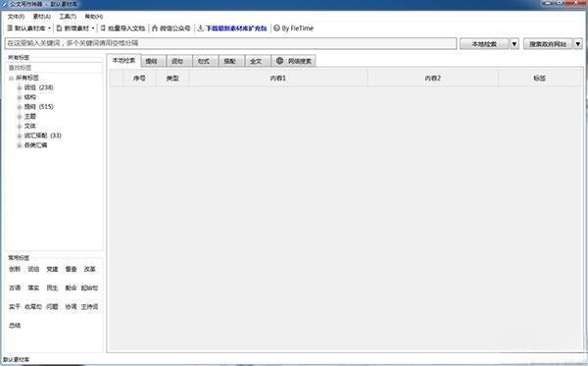
Task: Click the 创新 common tag
Action: pos(15,269)
